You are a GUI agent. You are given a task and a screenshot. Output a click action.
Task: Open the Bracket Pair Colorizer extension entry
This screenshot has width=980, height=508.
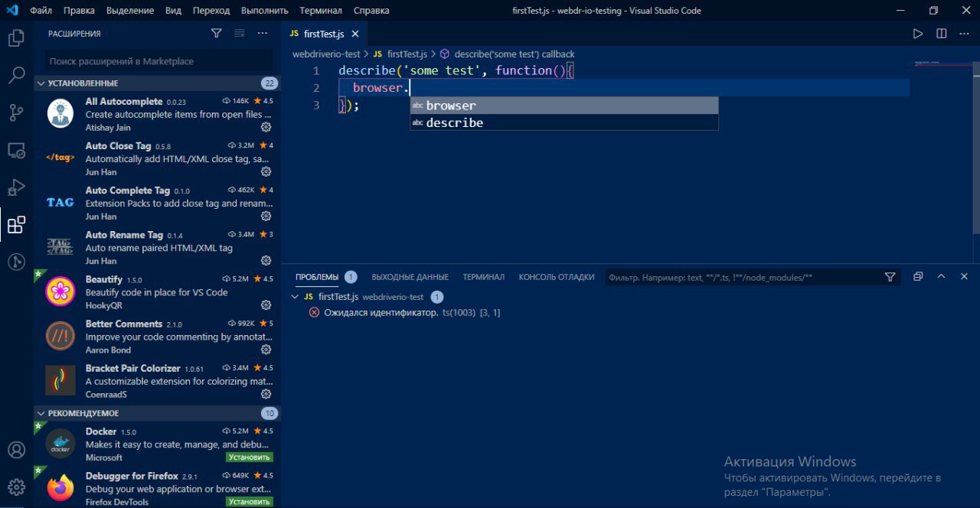pos(157,381)
